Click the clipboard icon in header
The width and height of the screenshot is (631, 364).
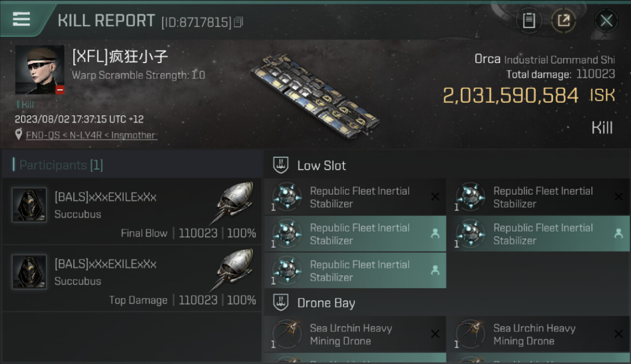[x=529, y=21]
